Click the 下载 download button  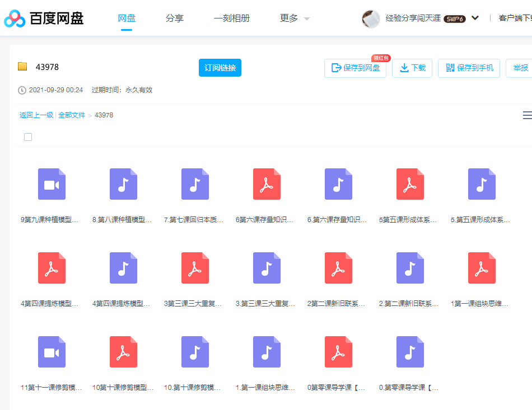[x=412, y=68]
